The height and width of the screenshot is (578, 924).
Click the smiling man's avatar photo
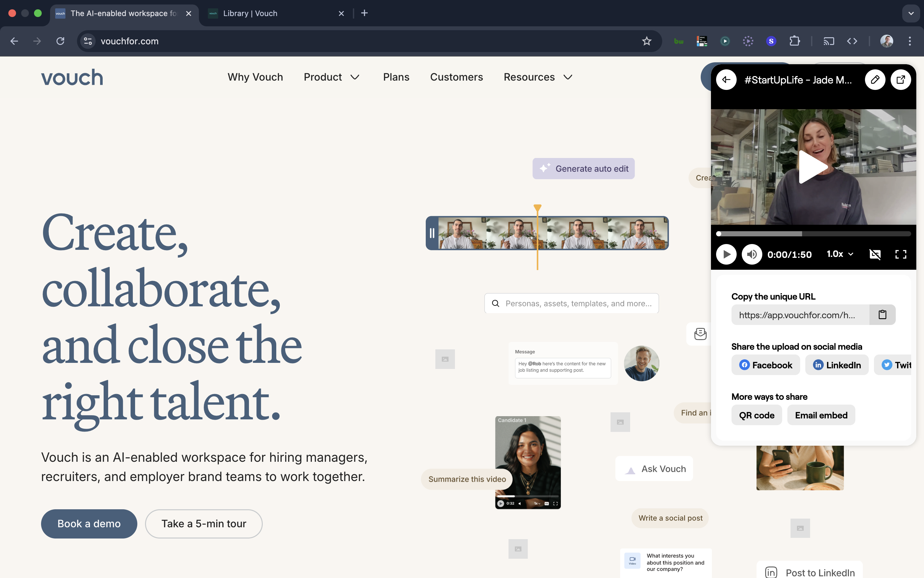pyautogui.click(x=641, y=363)
